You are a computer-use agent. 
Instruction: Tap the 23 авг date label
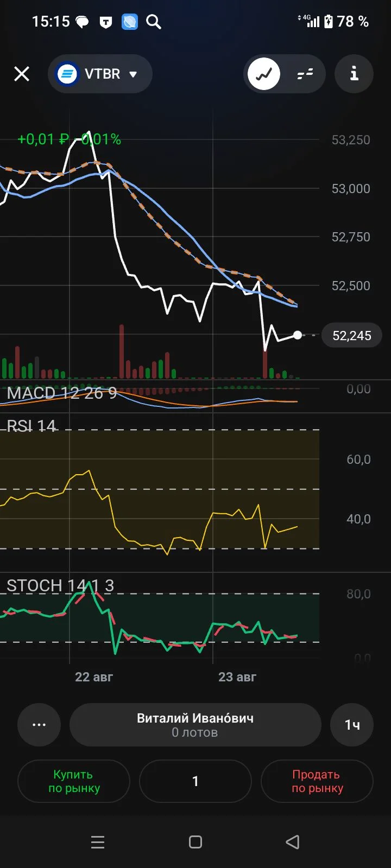[x=237, y=677]
